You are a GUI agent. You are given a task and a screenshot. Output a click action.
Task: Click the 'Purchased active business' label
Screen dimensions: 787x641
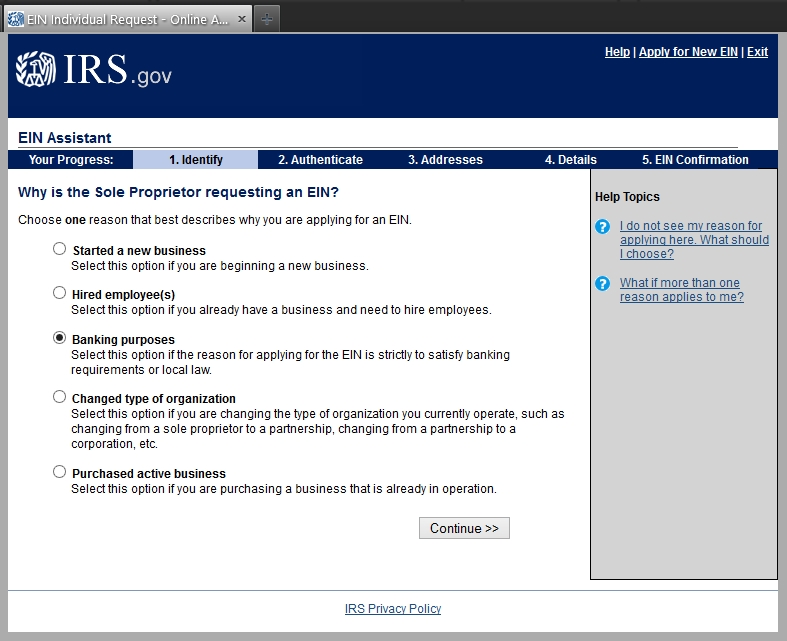pos(149,474)
